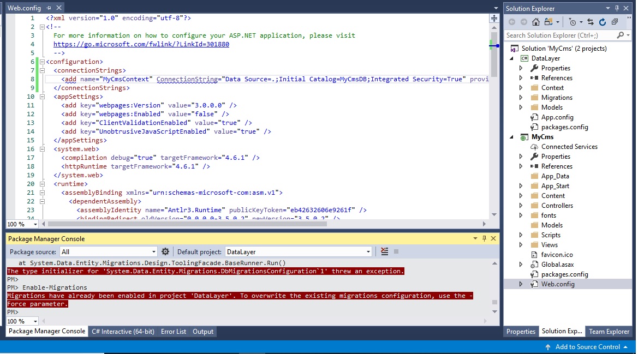Open the go.microsoft.com fwlink URL
The image size is (644, 354).
[141, 44]
